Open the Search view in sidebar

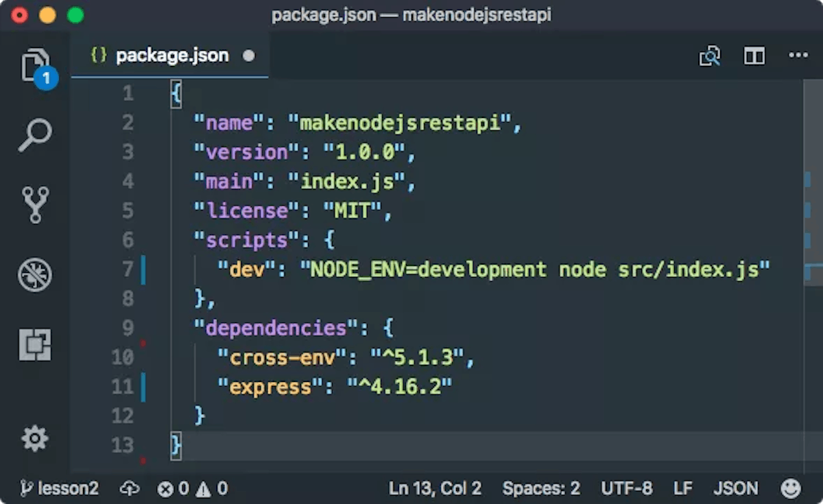[35, 135]
